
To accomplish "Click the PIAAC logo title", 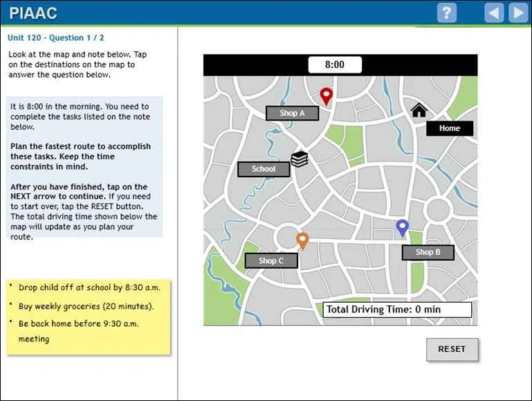I will tap(33, 12).
